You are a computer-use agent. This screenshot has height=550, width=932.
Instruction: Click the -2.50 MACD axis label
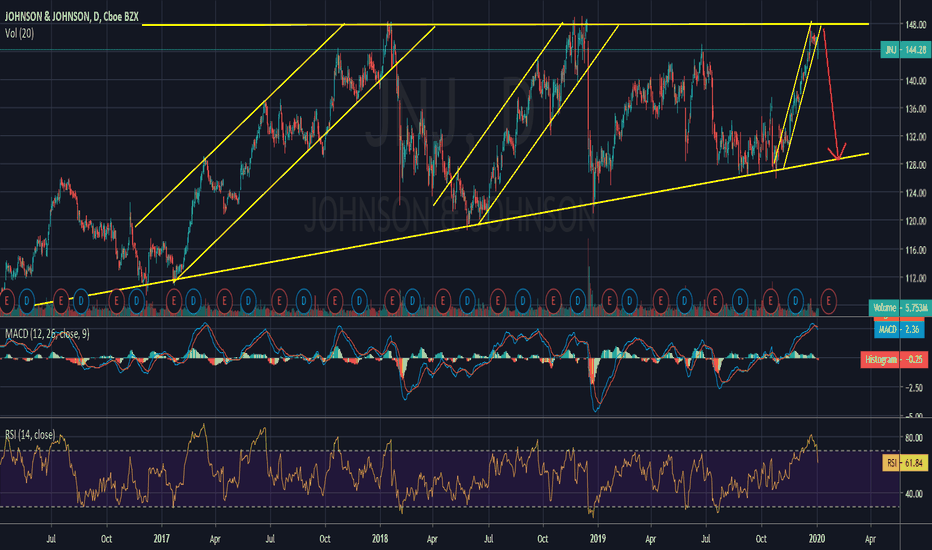point(912,388)
